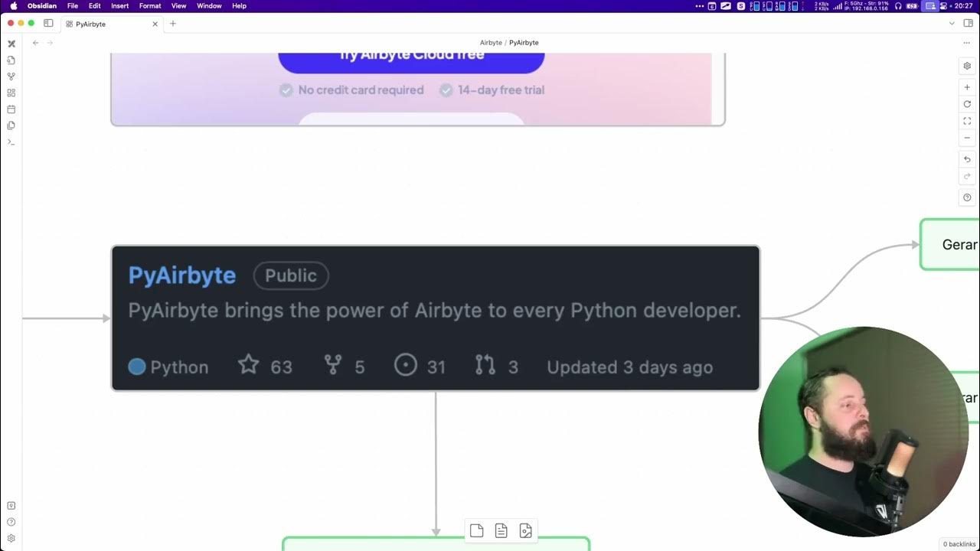Click the Public badge on the card
980x551 pixels.
pyautogui.click(x=291, y=275)
